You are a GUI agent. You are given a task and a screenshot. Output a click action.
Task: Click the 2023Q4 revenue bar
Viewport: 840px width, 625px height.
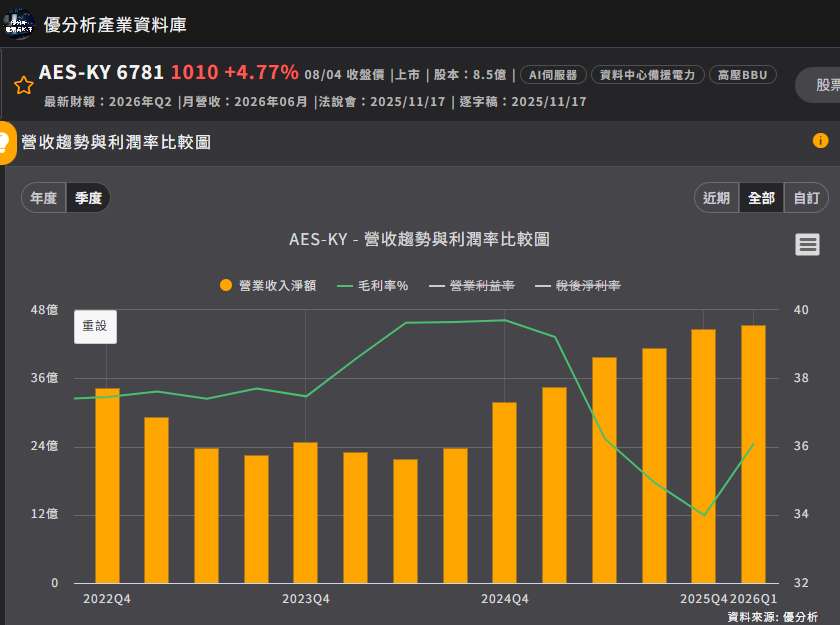[x=305, y=513]
